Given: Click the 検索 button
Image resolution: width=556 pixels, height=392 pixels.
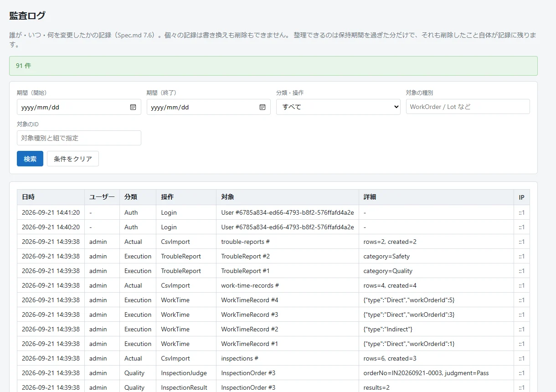Looking at the screenshot, I should click(x=30, y=159).
